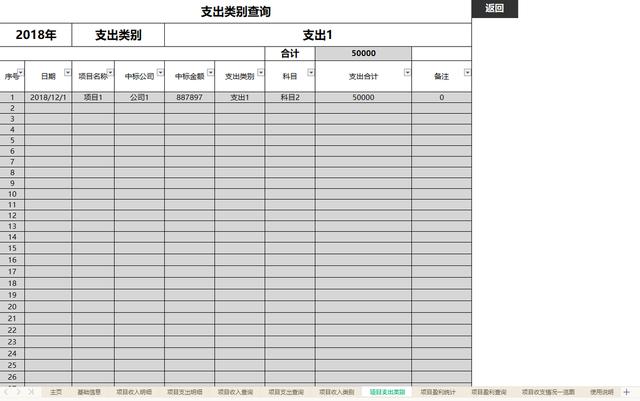Select the 2018年 year cell

pyautogui.click(x=36, y=35)
